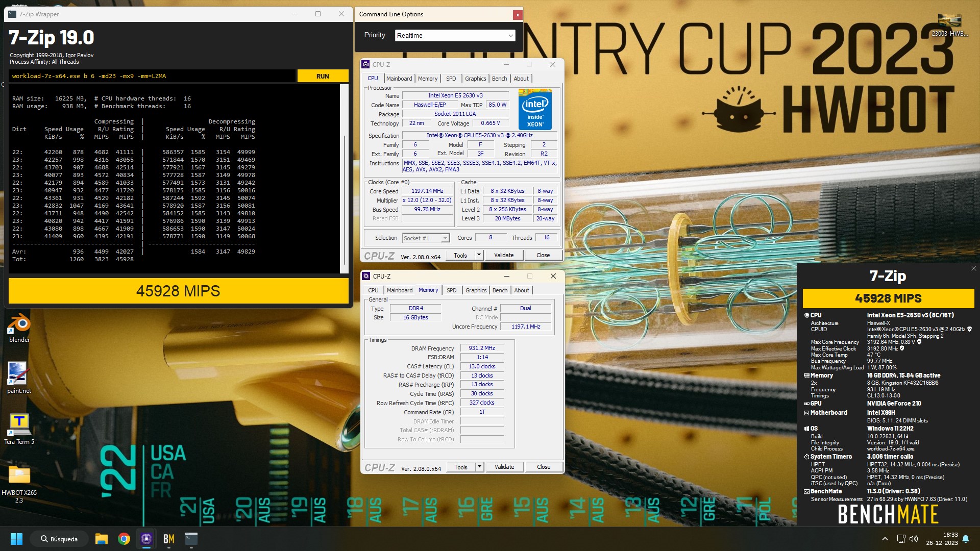Screen dimensions: 980x551
Task: Switch to Memory tab in upper CPU-Z
Action: coord(428,79)
